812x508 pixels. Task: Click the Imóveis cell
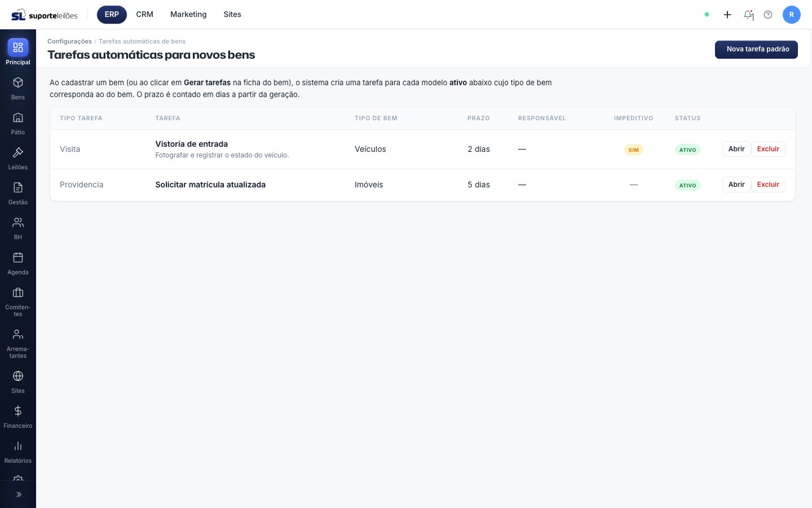point(369,185)
